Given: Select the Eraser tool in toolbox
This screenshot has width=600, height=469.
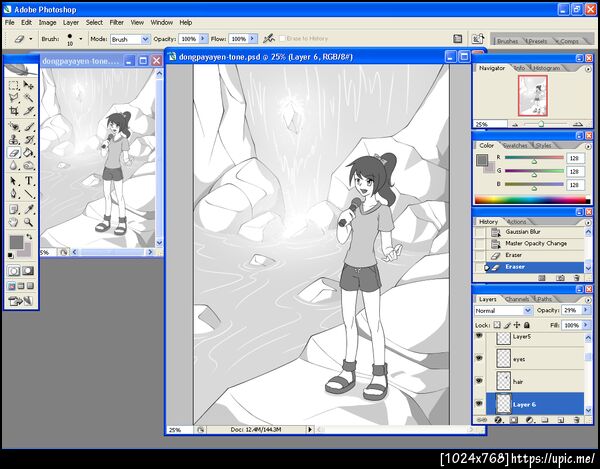Looking at the screenshot, I should (x=14, y=153).
